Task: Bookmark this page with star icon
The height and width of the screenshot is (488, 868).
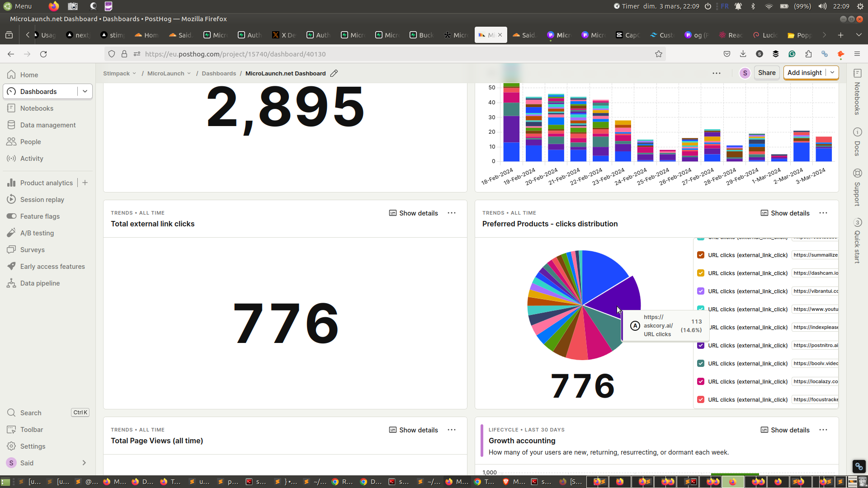Action: pos(659,54)
